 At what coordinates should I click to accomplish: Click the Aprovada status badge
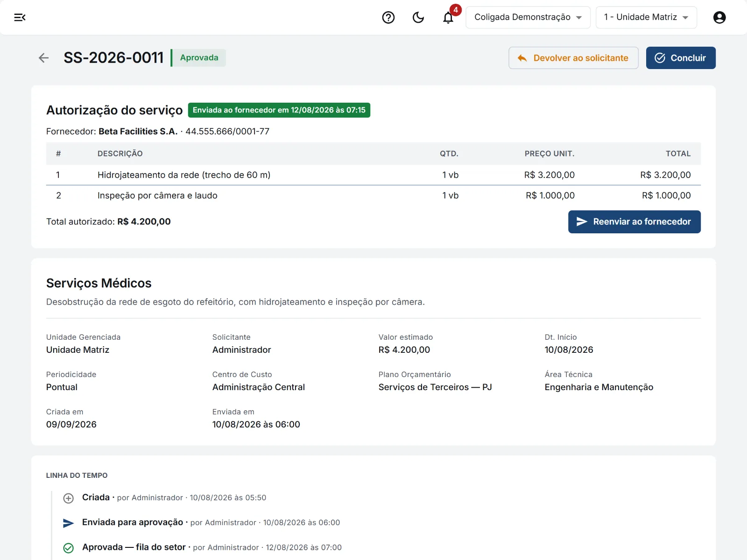199,58
